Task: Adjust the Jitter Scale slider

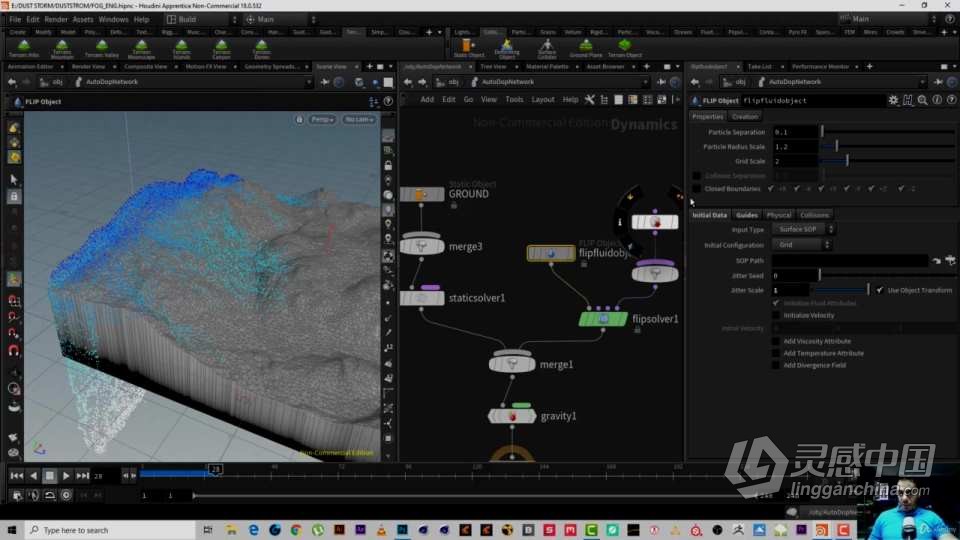Action: click(x=842, y=290)
